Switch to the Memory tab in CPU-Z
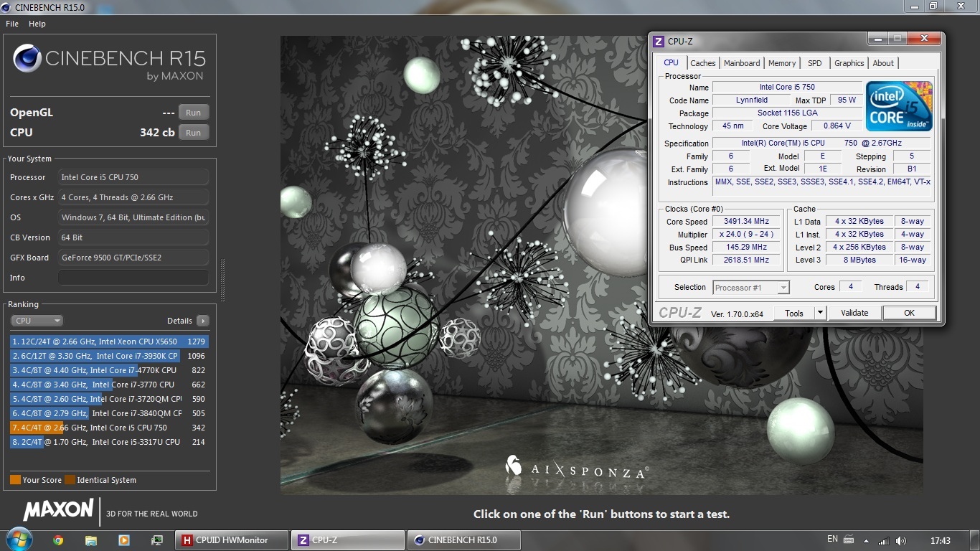The width and height of the screenshot is (980, 551). (782, 63)
